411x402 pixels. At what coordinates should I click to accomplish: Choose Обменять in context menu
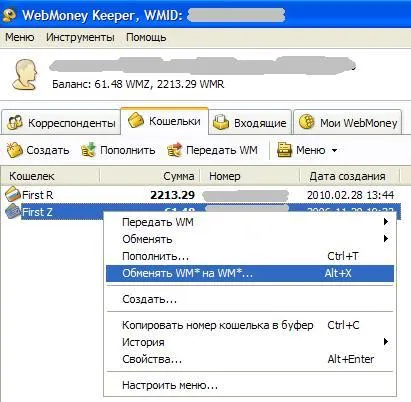click(250, 239)
